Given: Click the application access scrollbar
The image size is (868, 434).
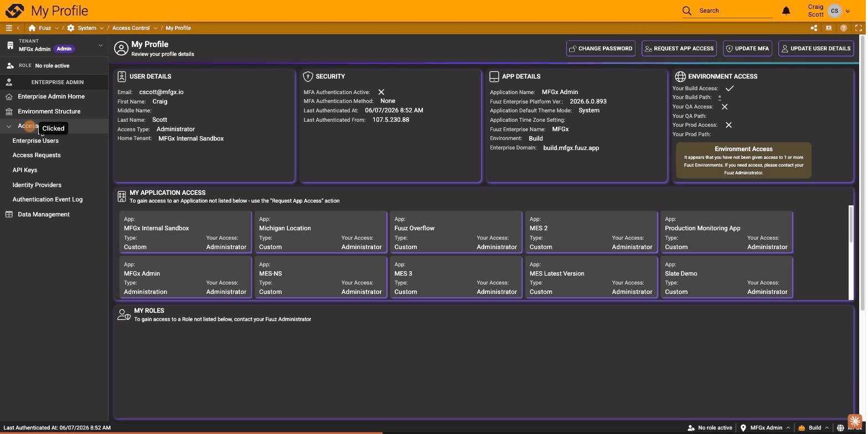Looking at the screenshot, I should pos(851,224).
